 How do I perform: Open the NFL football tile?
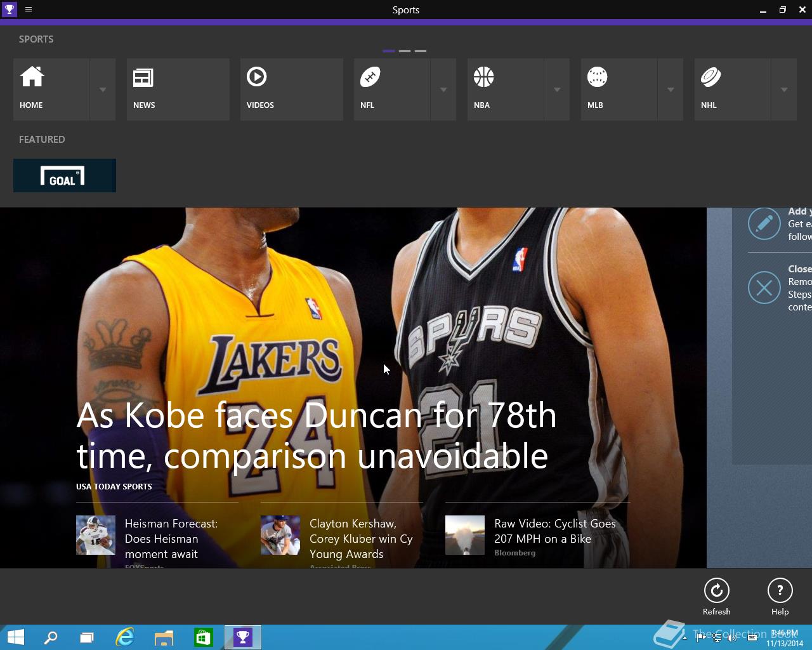[x=392, y=89]
